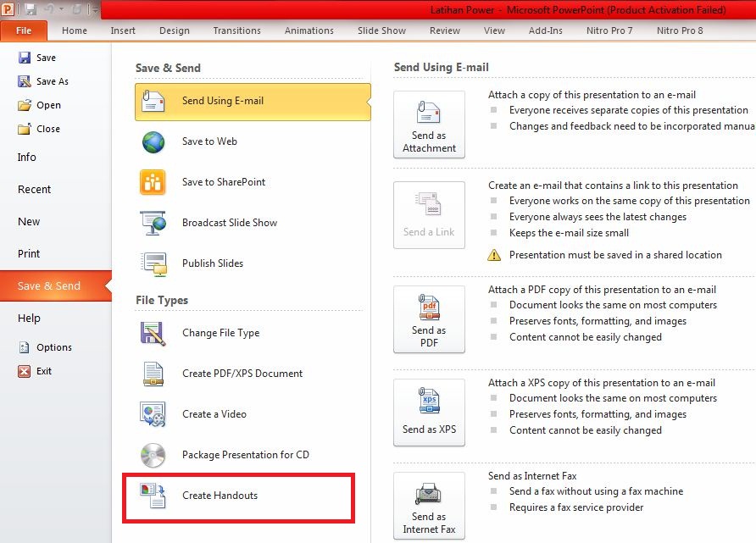Switch to the Slide Show tab
Viewport: 756px width, 543px height.
(x=382, y=30)
